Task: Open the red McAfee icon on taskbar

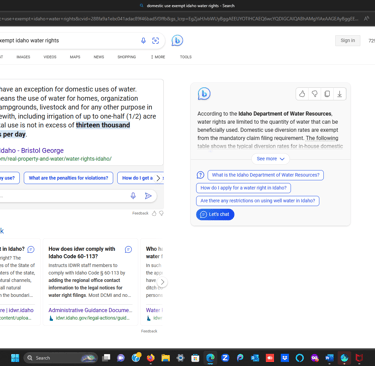Action: coord(359,358)
